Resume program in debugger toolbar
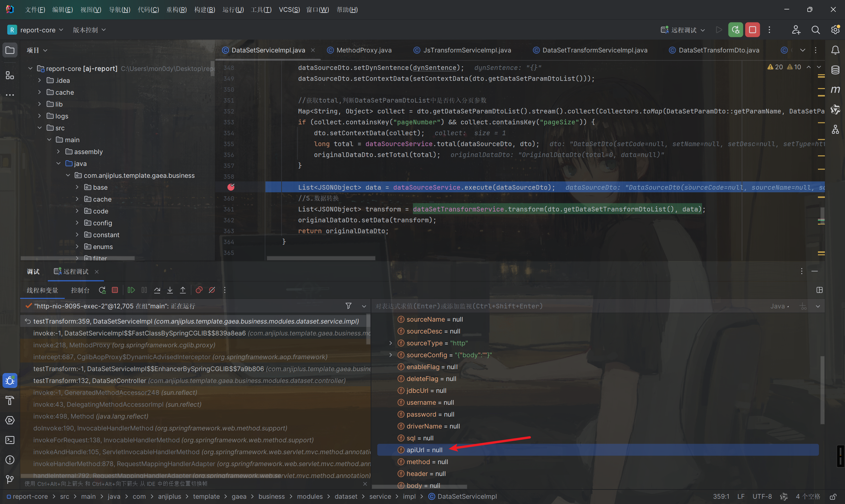 click(131, 290)
